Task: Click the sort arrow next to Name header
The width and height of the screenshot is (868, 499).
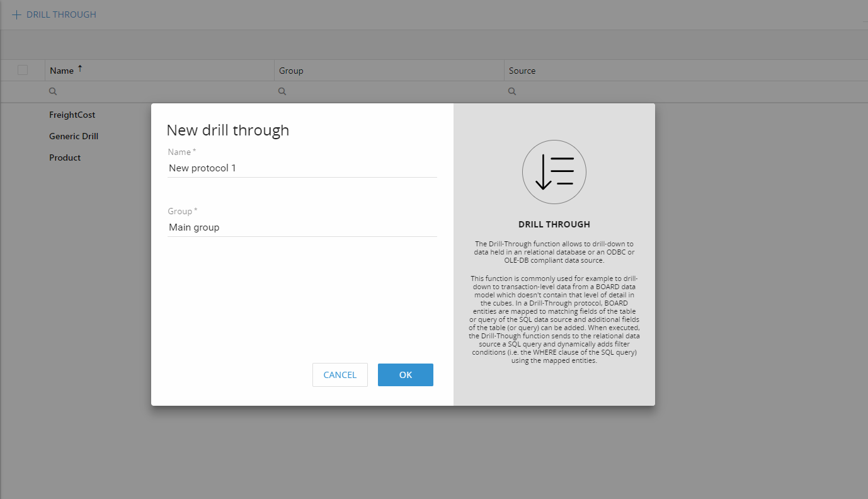Action: [x=80, y=69]
